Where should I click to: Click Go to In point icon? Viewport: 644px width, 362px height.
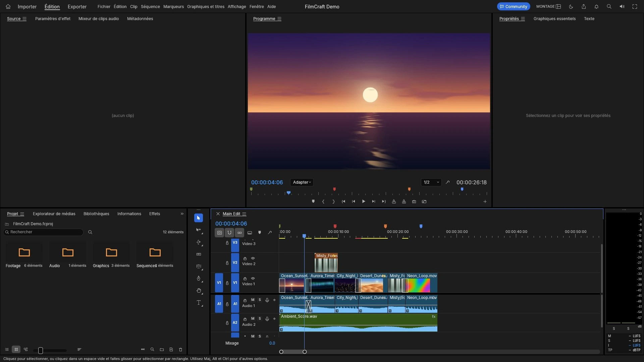point(343,201)
